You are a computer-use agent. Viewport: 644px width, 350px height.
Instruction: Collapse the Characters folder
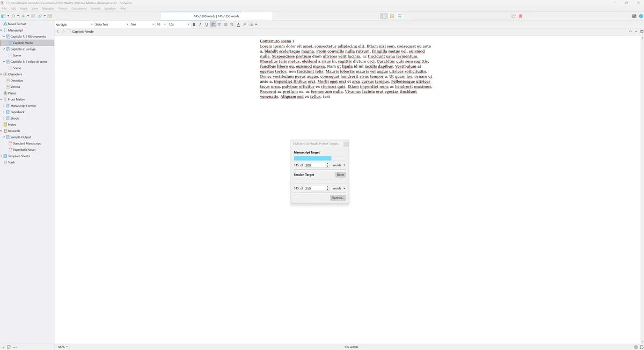[x=1, y=74]
